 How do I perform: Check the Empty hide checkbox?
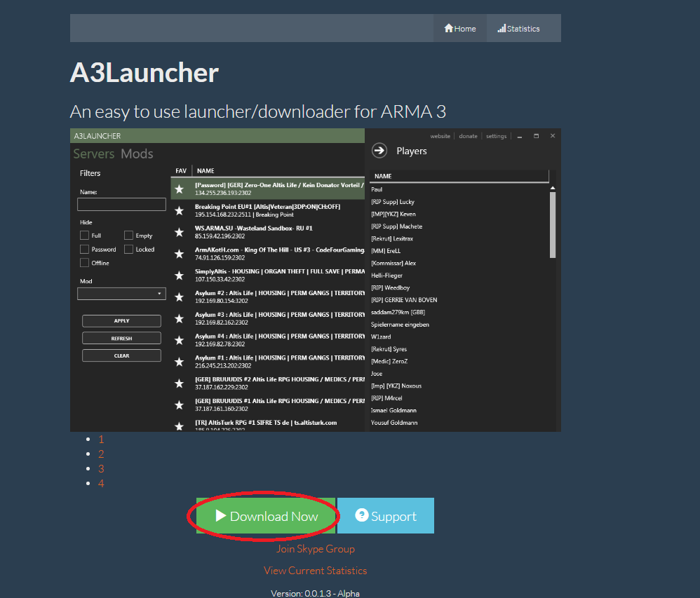click(128, 235)
